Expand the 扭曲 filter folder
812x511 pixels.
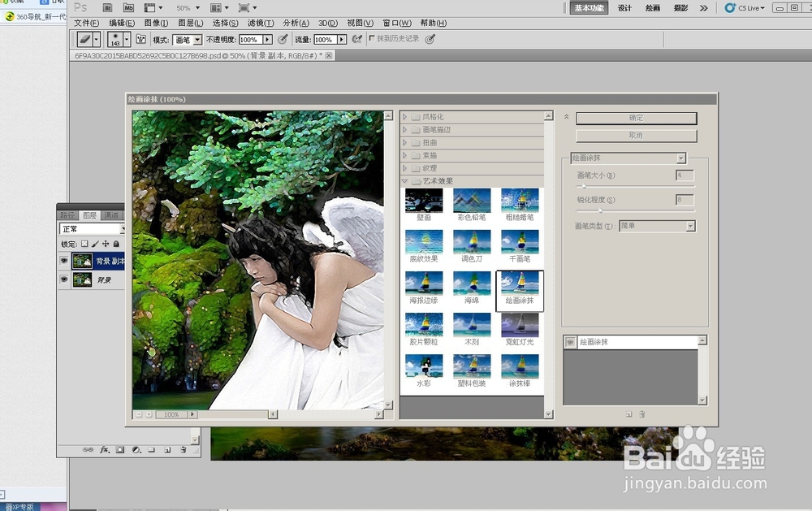click(405, 142)
